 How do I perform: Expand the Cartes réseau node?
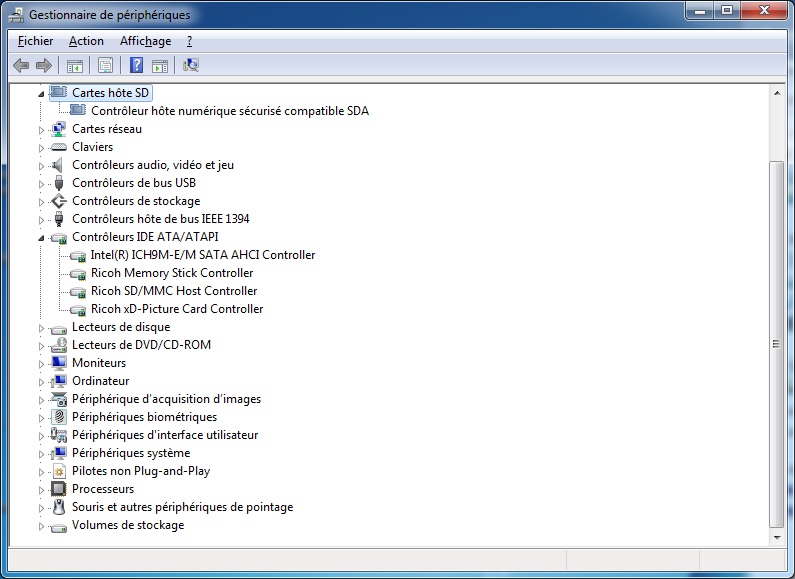[x=42, y=130]
